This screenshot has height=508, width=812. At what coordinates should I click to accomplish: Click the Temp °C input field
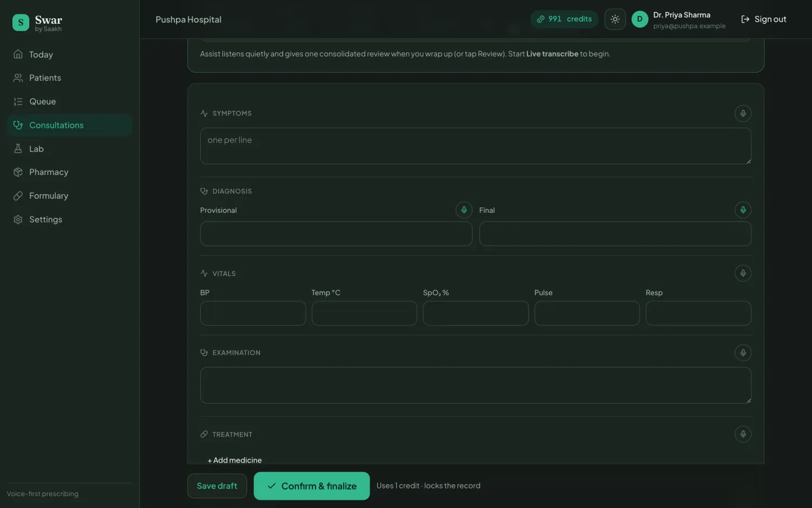click(x=364, y=313)
